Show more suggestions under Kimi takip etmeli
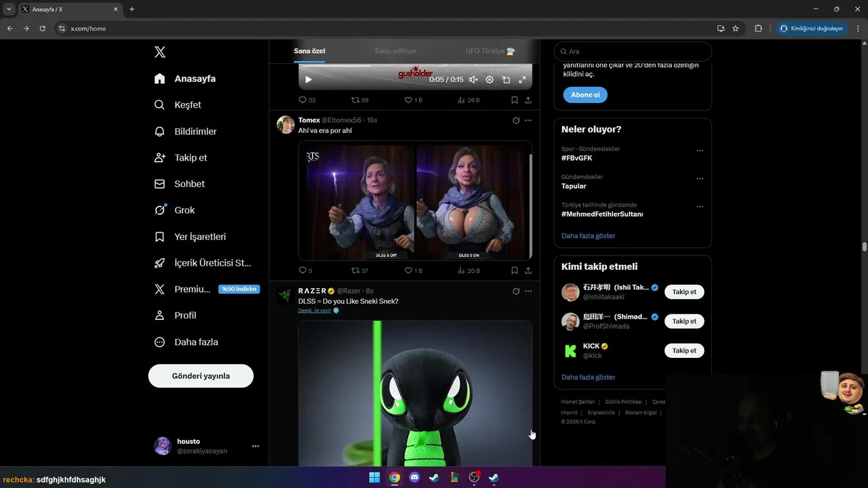868x488 pixels. coord(589,377)
